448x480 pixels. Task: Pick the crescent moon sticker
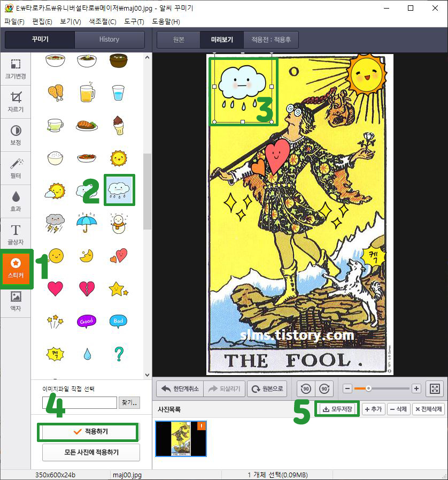pos(87,256)
